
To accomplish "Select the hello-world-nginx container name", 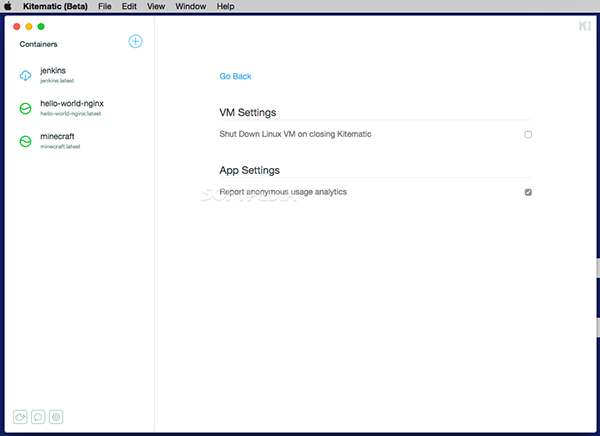I will 72,104.
